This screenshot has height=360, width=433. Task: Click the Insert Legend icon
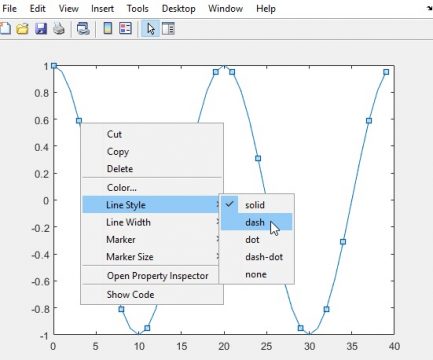[x=125, y=28]
